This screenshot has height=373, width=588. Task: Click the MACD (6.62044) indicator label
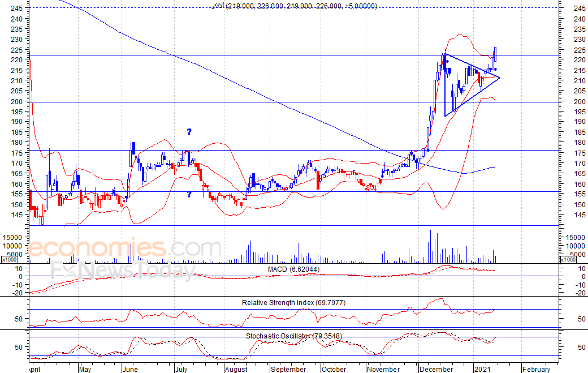click(293, 269)
